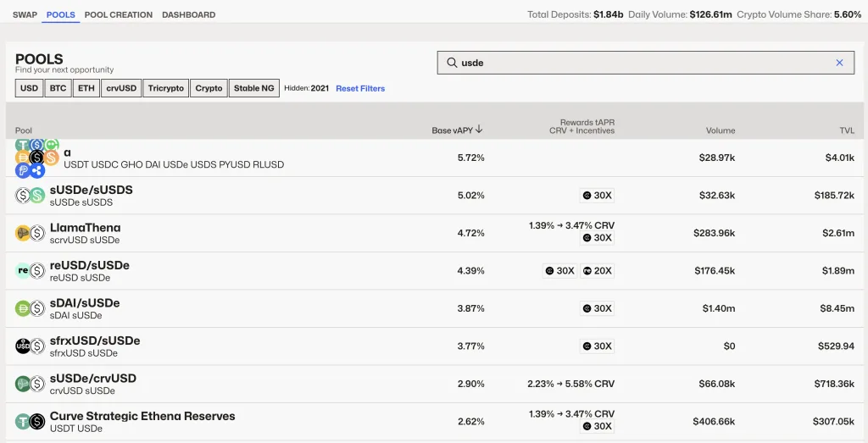868x443 pixels.
Task: Toggle the Stable NG filter chip
Action: click(254, 88)
